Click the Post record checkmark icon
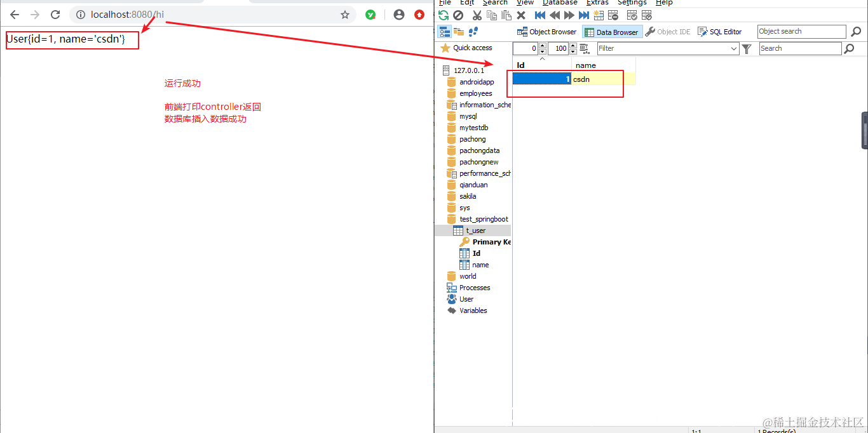Image resolution: width=868 pixels, height=433 pixels. (x=632, y=15)
